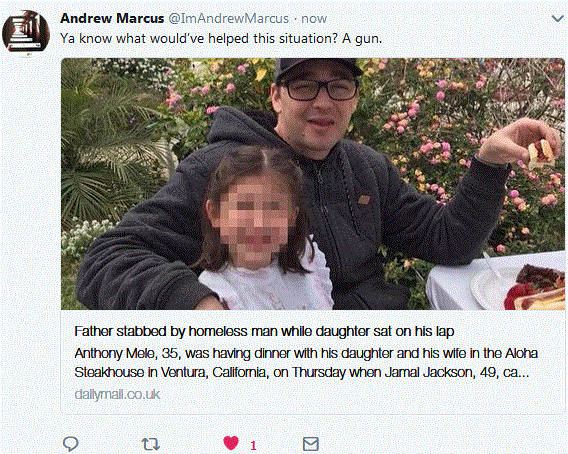The image size is (568, 454).
Task: Retweet this tweet using the arrows icon
Action: (150, 444)
